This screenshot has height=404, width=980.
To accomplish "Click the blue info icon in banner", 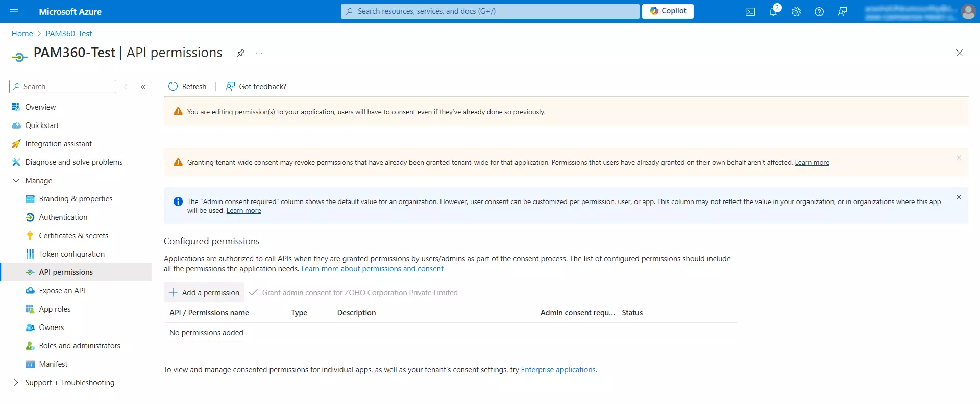I will (178, 201).
